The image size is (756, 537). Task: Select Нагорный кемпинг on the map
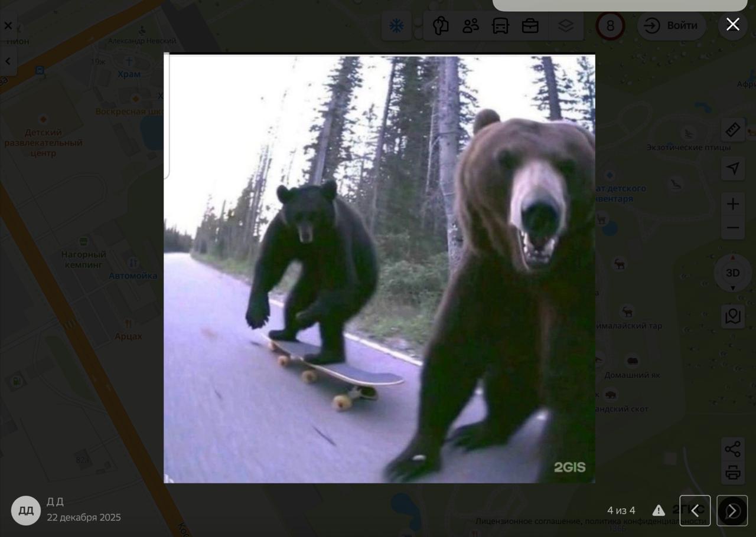(84, 260)
